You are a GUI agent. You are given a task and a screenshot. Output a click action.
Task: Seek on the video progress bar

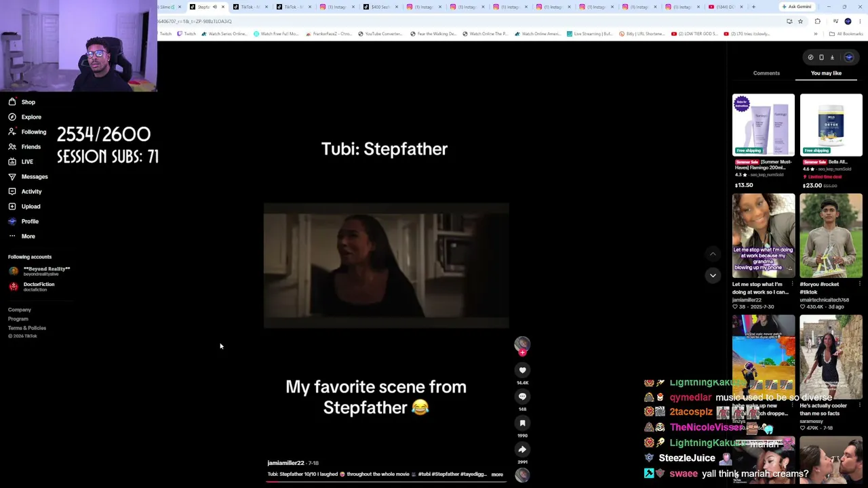[x=387, y=481]
